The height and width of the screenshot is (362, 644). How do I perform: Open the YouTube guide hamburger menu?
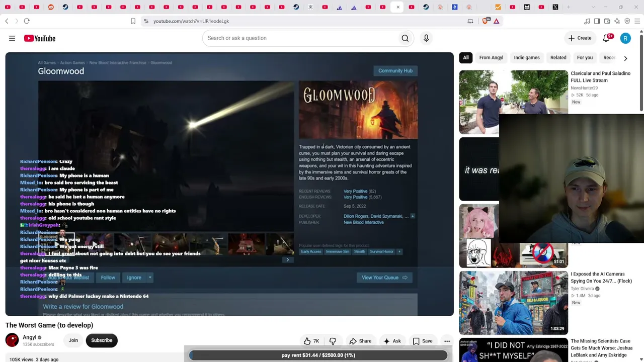(x=12, y=38)
